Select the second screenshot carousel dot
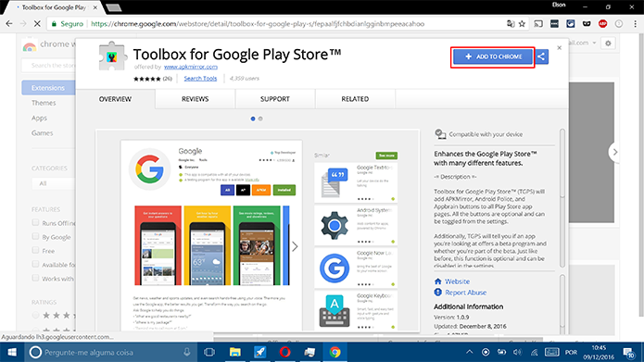The width and height of the screenshot is (644, 362). [x=260, y=119]
